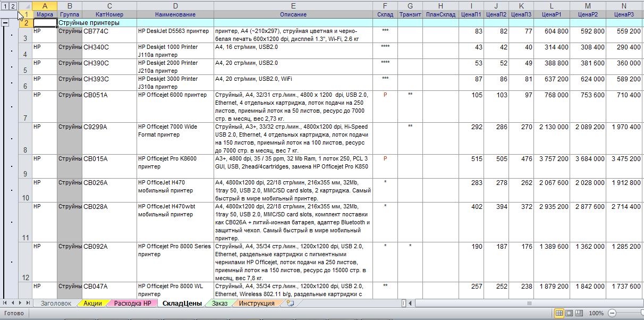644x320 pixels.
Task: Switch to Page Layout view
Action: (x=569, y=314)
